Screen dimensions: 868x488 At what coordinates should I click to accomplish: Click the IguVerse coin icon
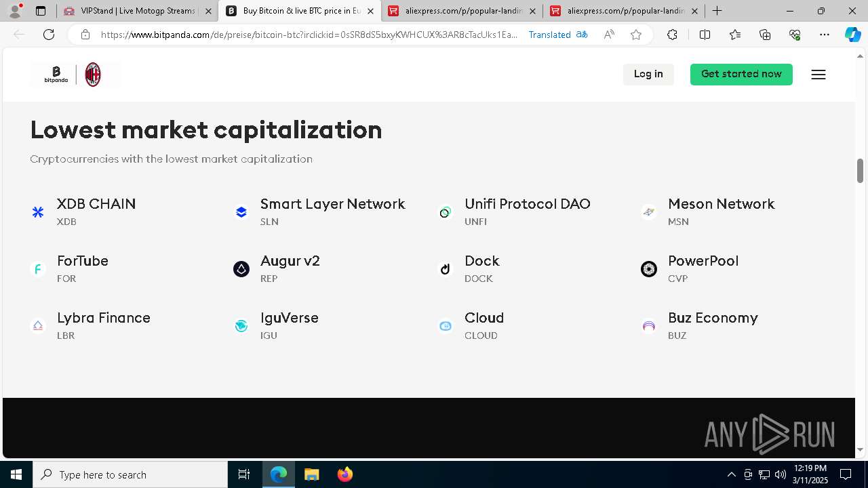(241, 326)
